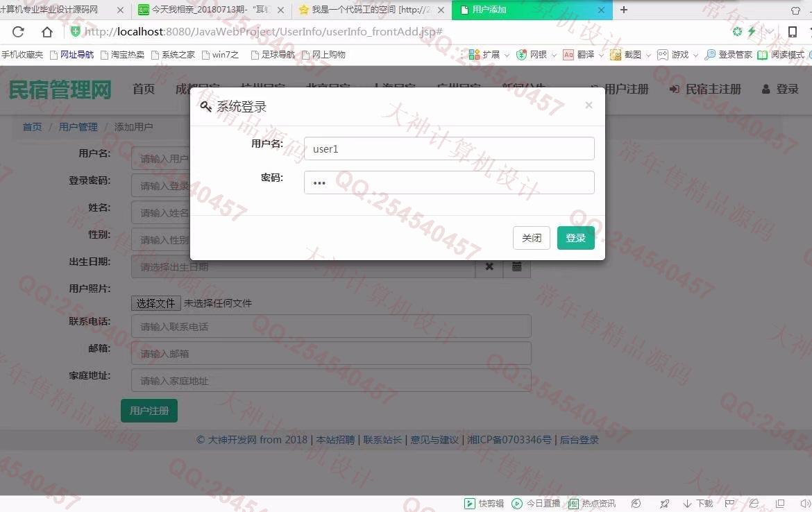This screenshot has width=812, height=512.
Task: Click 选择文件 to upload photo
Action: pos(156,303)
